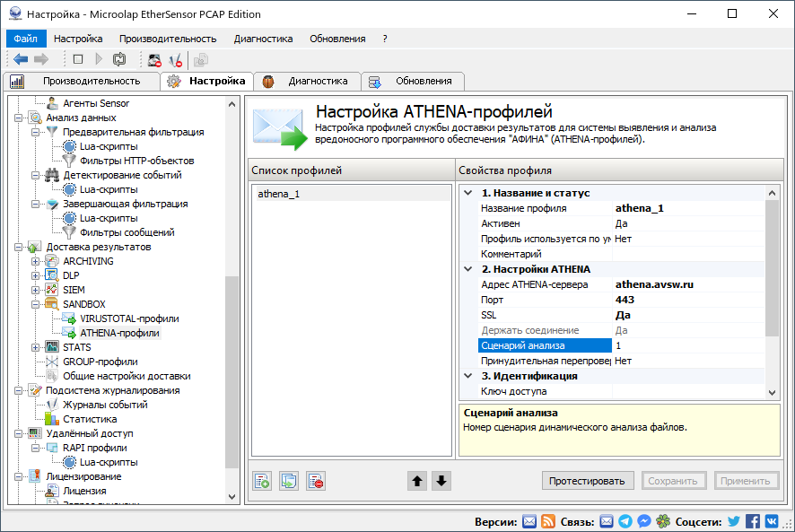Screen dimensions: 795x532
Task: Click the RSS feed icon in status bar
Action: [x=547, y=520]
